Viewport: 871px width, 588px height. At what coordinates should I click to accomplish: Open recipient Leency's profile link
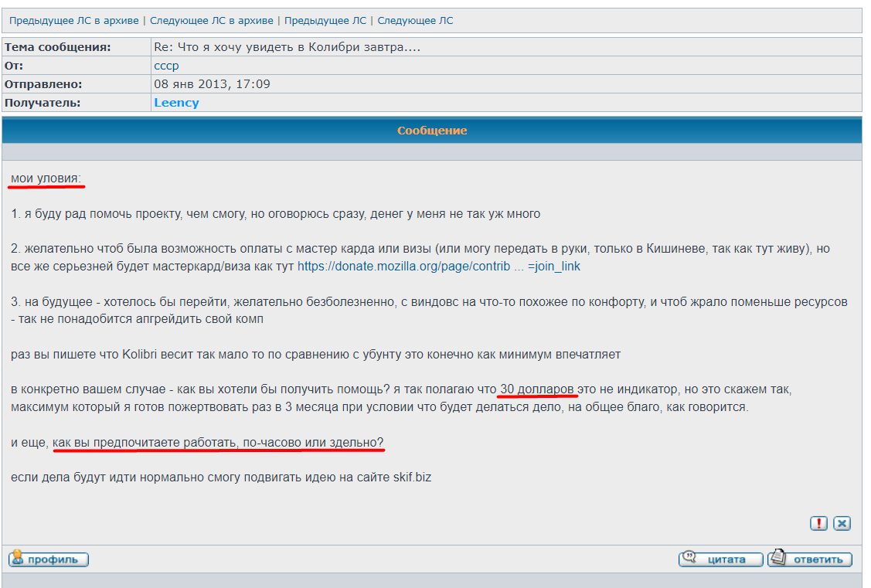pyautogui.click(x=176, y=103)
